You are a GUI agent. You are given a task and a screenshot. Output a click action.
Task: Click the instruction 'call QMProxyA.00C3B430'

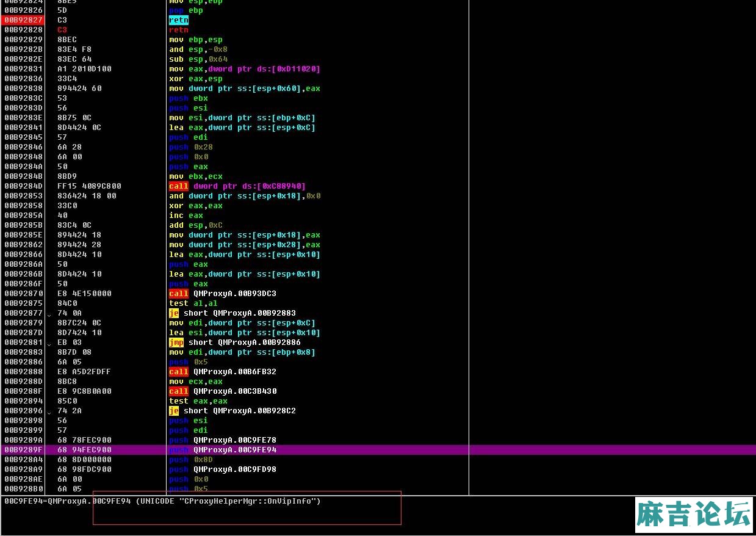(x=223, y=391)
